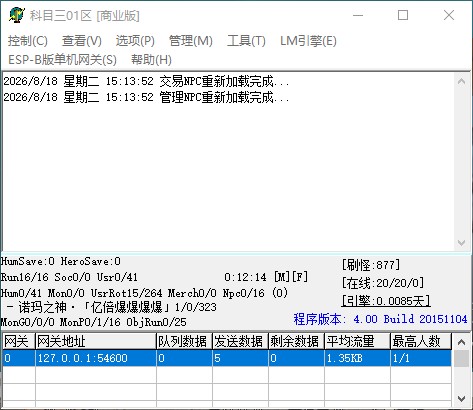Click the 平均流量 column header
This screenshot has height=410, width=473.
[x=357, y=341]
